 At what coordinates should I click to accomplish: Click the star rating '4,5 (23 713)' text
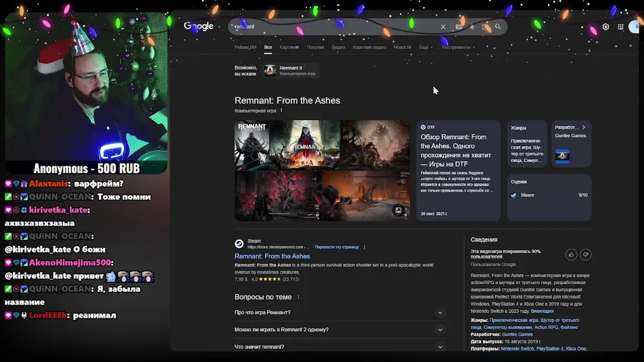(275, 279)
